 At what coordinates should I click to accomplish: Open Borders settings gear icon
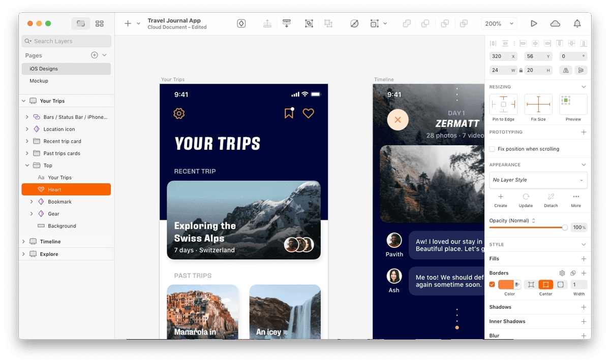[x=562, y=273]
